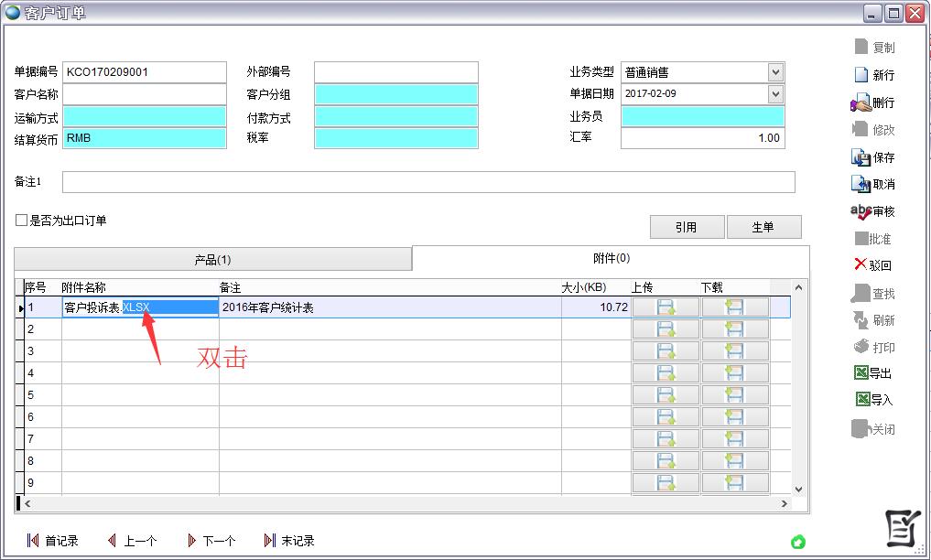This screenshot has width=931, height=560.
Task: Select the 附件(0) tab
Action: coord(611,259)
